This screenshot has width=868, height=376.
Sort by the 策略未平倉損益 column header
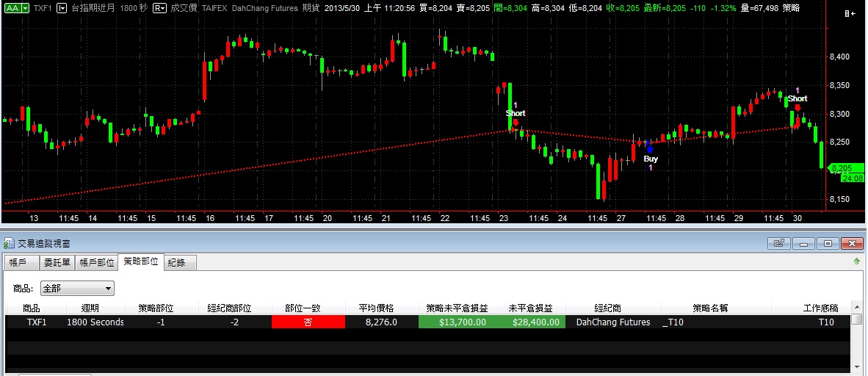[x=457, y=308]
